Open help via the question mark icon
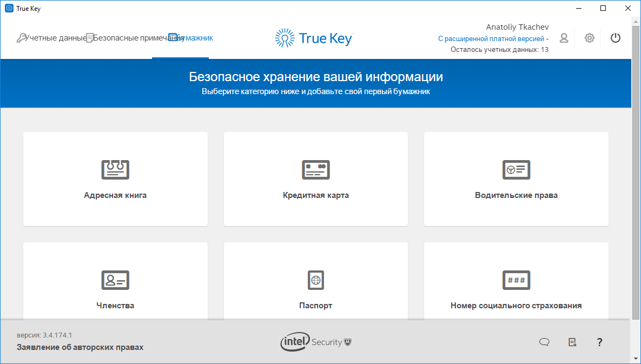 [x=599, y=342]
